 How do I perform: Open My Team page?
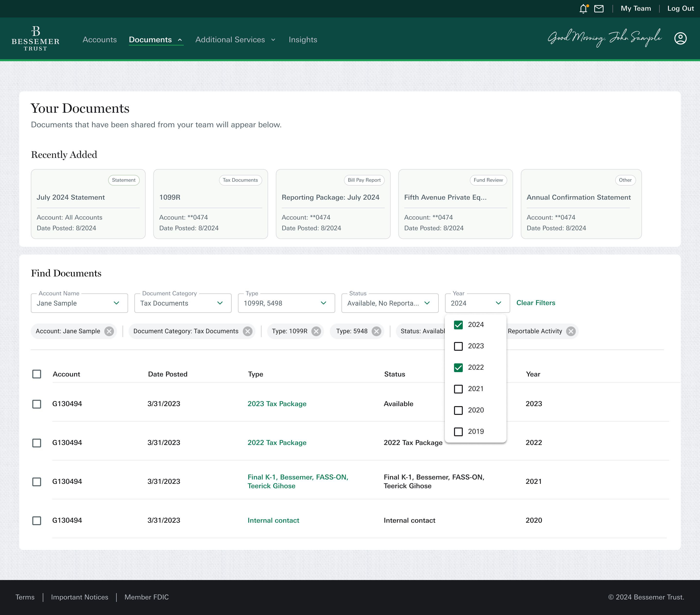coord(636,9)
